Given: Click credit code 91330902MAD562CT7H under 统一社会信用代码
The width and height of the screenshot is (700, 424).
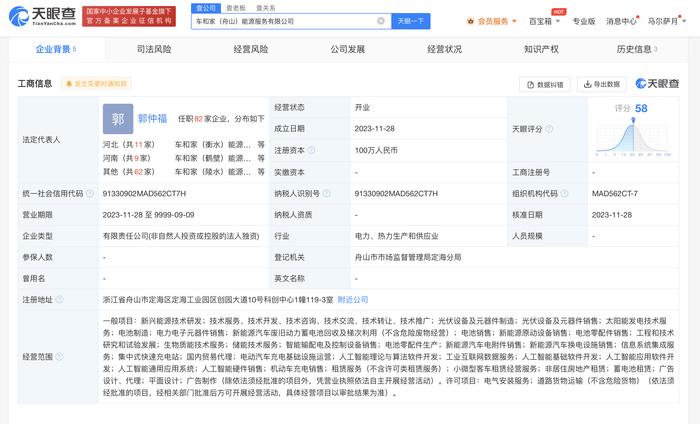Looking at the screenshot, I should coord(144,193).
